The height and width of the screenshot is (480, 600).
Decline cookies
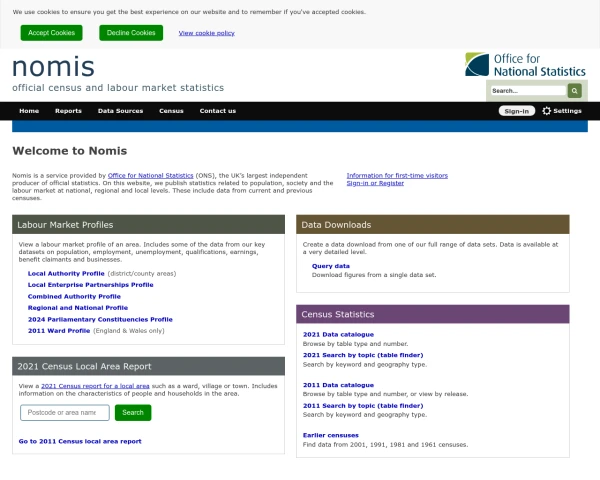[x=131, y=33]
